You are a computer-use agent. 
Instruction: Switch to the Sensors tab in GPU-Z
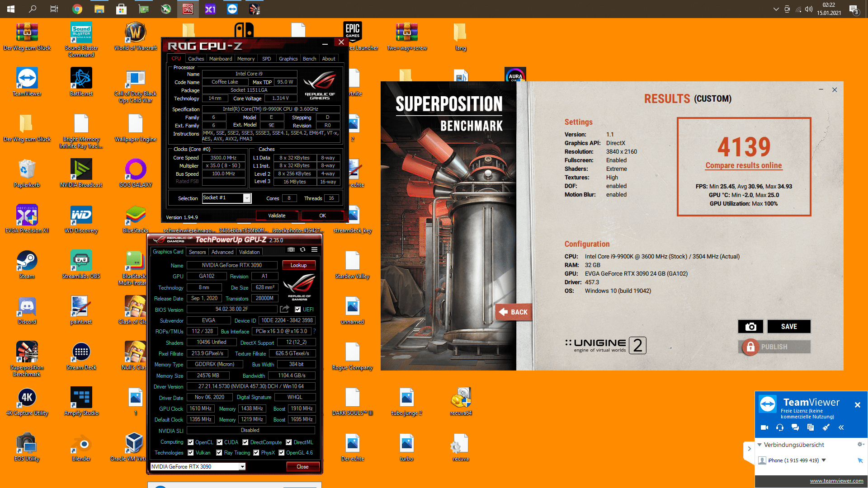[x=197, y=252]
